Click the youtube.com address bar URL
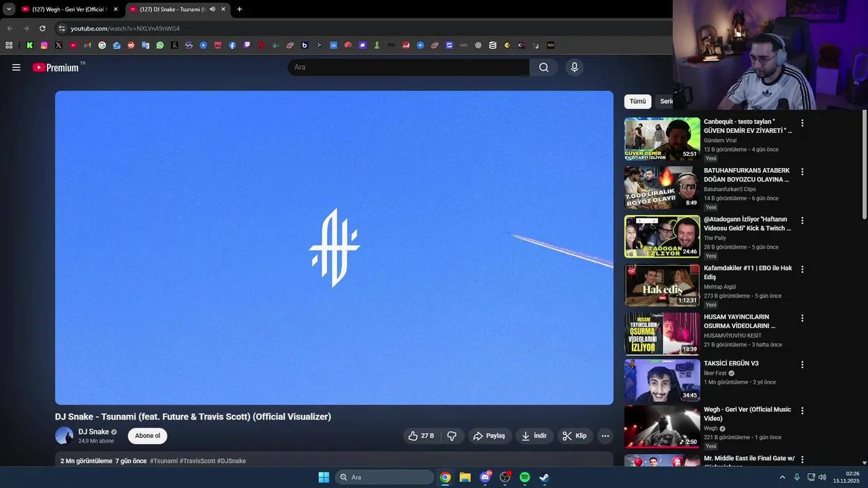Image resolution: width=868 pixels, height=488 pixels. click(125, 28)
